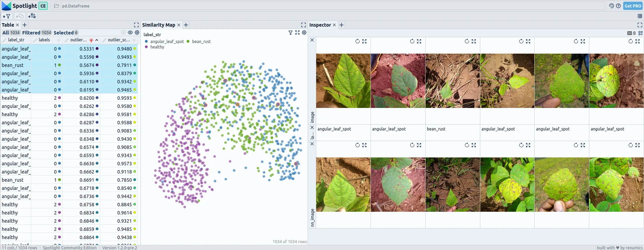Click the Get PRO button
Screen dimensions: 644x250
(x=633, y=6)
